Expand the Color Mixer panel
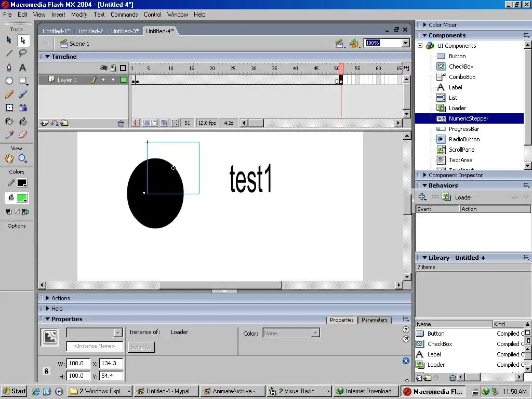The width and height of the screenshot is (532, 399). 424,25
